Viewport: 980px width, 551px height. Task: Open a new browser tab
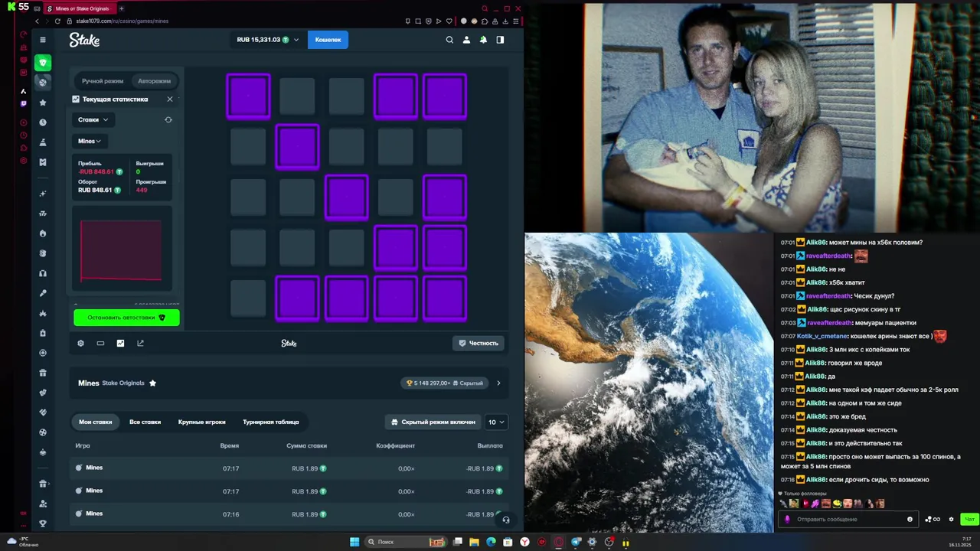[121, 8]
